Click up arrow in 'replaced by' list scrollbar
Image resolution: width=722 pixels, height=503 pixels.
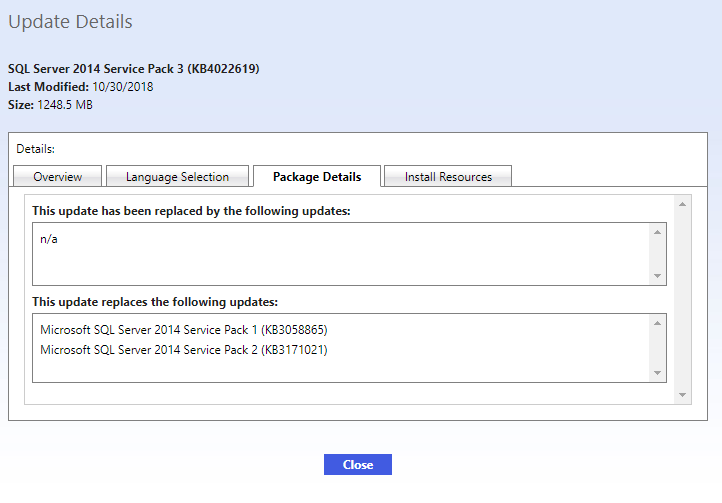coord(657,232)
